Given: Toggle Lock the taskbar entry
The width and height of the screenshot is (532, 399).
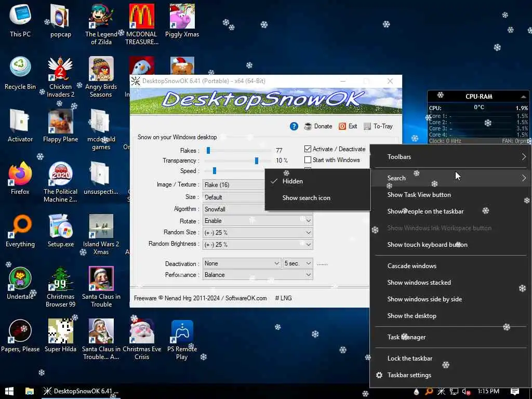Looking at the screenshot, I should pos(451,358).
